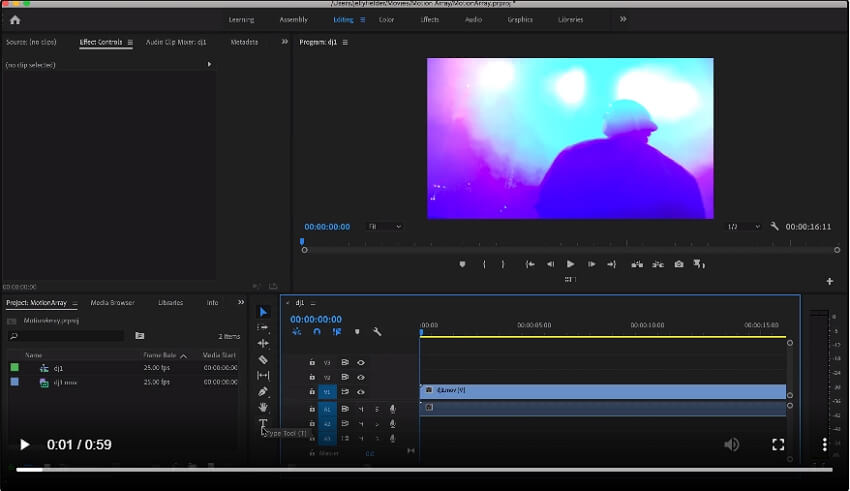
Task: Select the Hand tool
Action: click(263, 407)
